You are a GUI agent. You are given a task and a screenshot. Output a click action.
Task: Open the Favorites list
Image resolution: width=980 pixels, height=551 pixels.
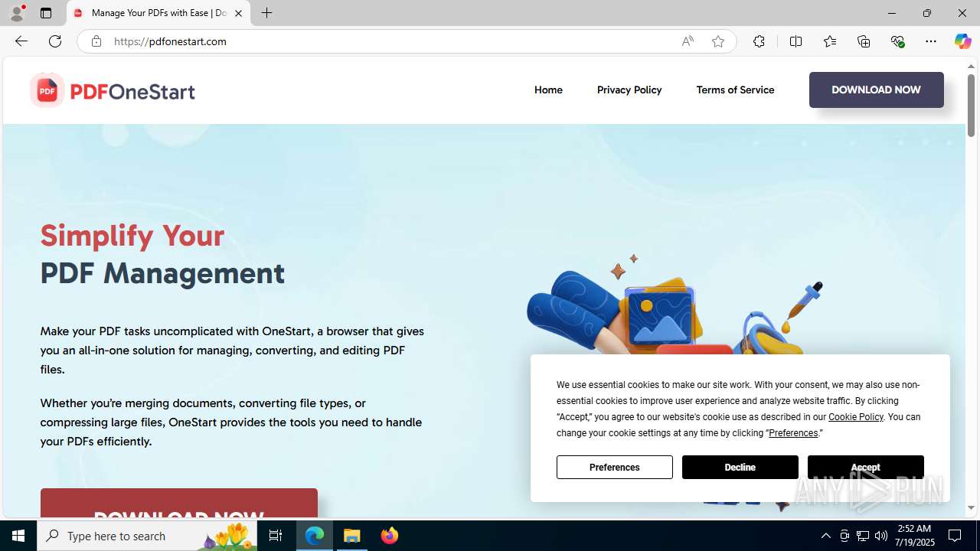click(830, 41)
